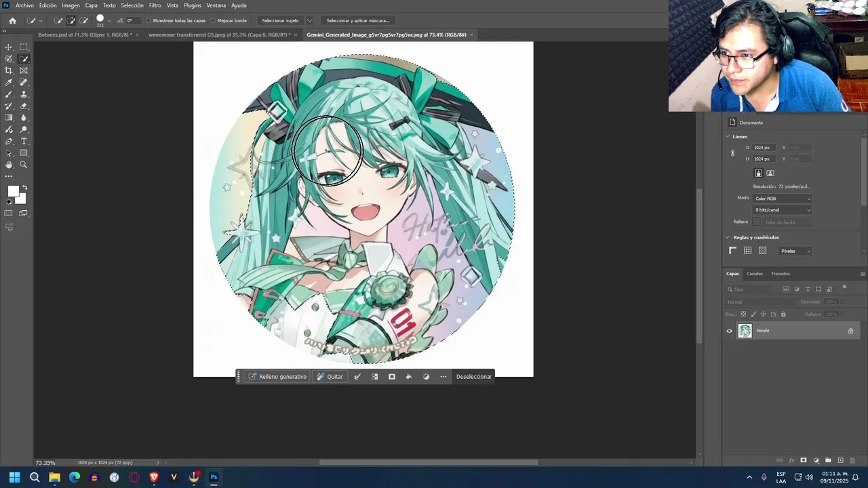Switch to Botones.psd document tab
The image size is (868, 488).
[x=85, y=35]
